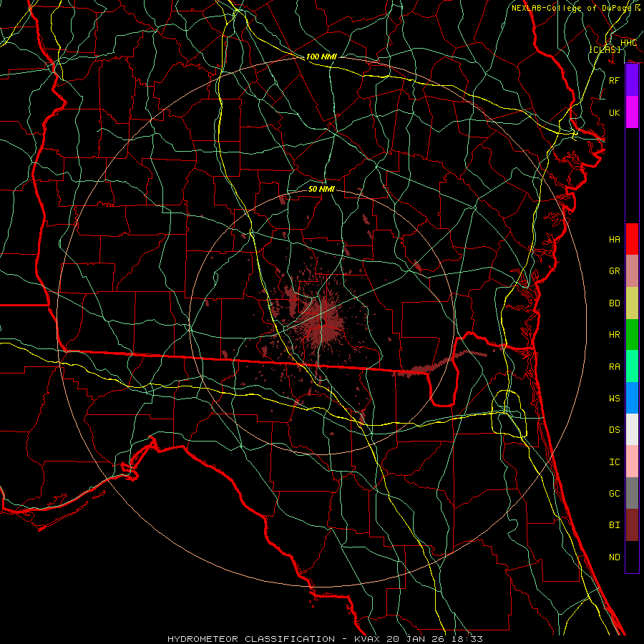Click the ND legend label
The image size is (644, 644).
tap(615, 557)
